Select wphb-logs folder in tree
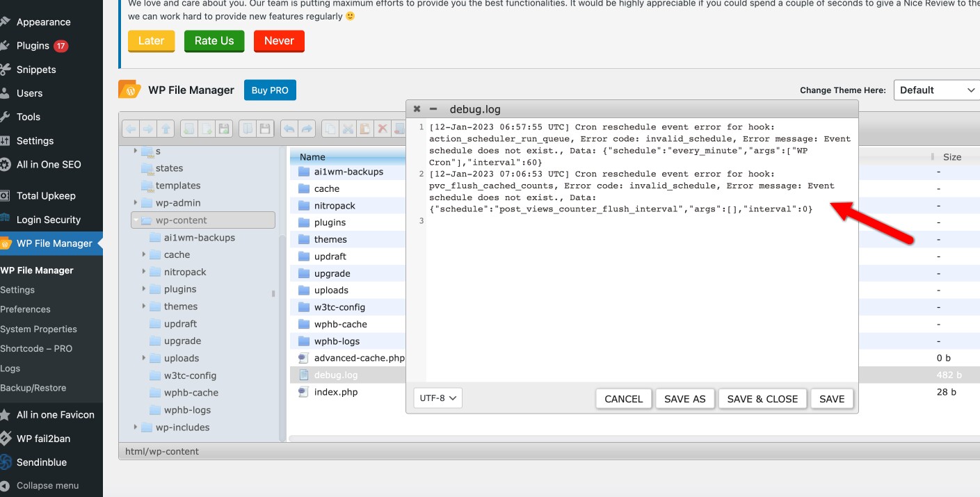 [187, 410]
